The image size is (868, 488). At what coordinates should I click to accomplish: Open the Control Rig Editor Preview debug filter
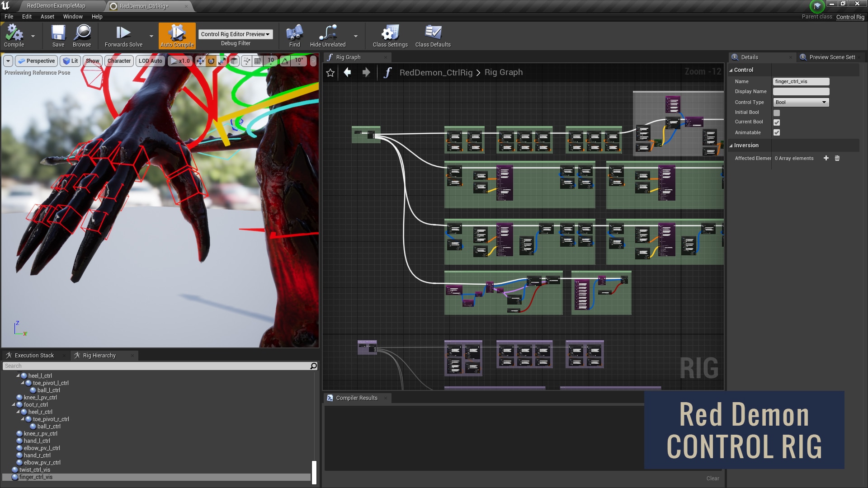pyautogui.click(x=236, y=34)
